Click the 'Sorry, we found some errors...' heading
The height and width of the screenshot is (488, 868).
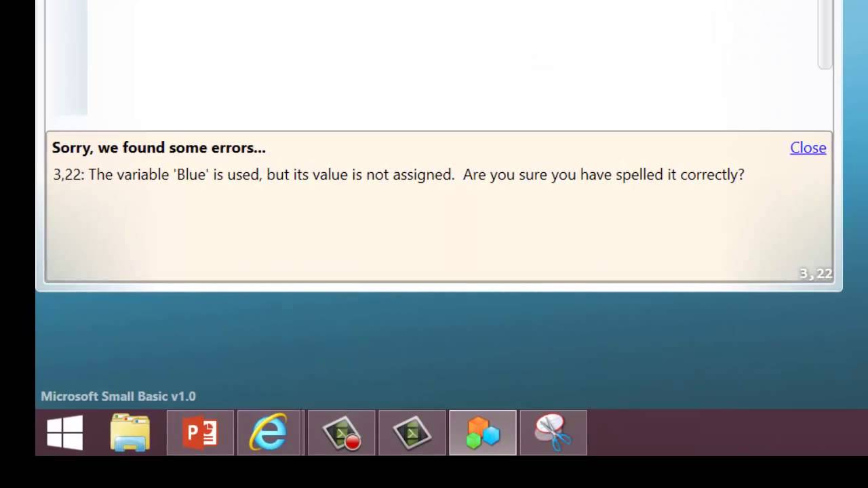click(x=159, y=148)
